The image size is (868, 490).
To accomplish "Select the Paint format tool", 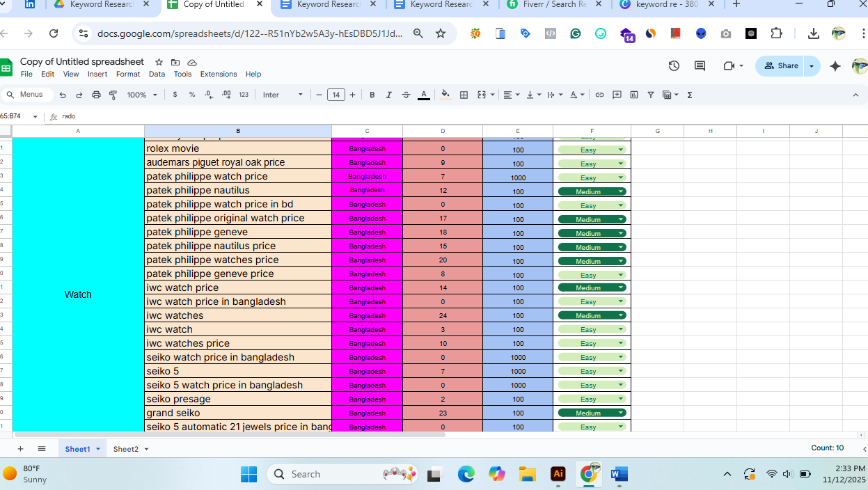I will (x=113, y=95).
